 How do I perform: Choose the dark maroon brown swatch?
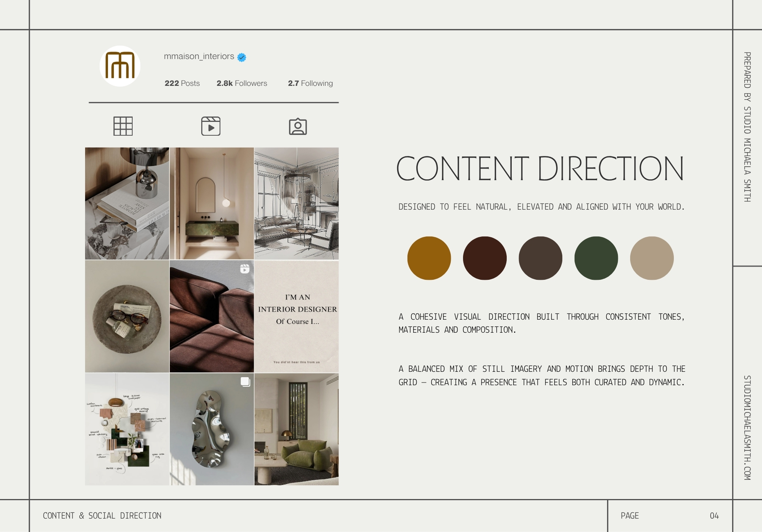click(x=484, y=258)
